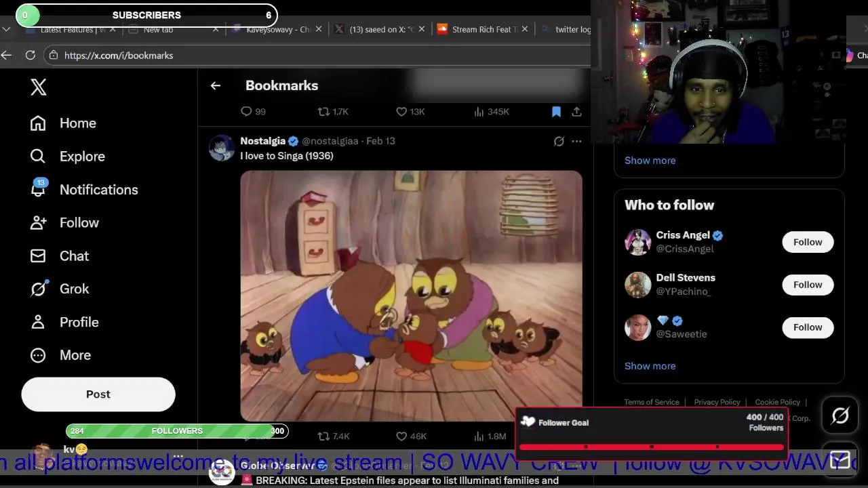The width and height of the screenshot is (868, 488).
Task: Open Nostalgia profile avatar
Action: 222,147
